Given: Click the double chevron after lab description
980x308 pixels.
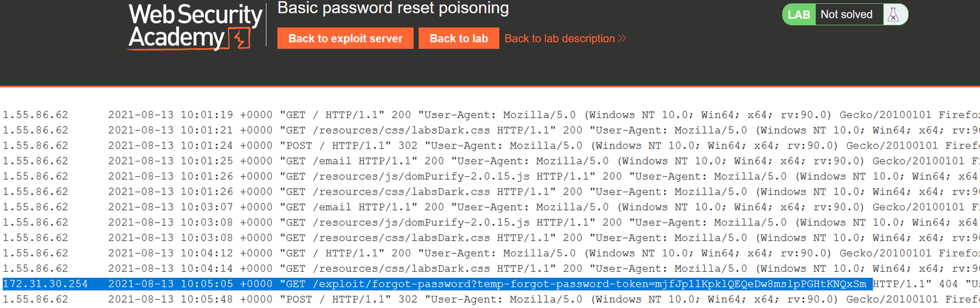Looking at the screenshot, I should (622, 39).
